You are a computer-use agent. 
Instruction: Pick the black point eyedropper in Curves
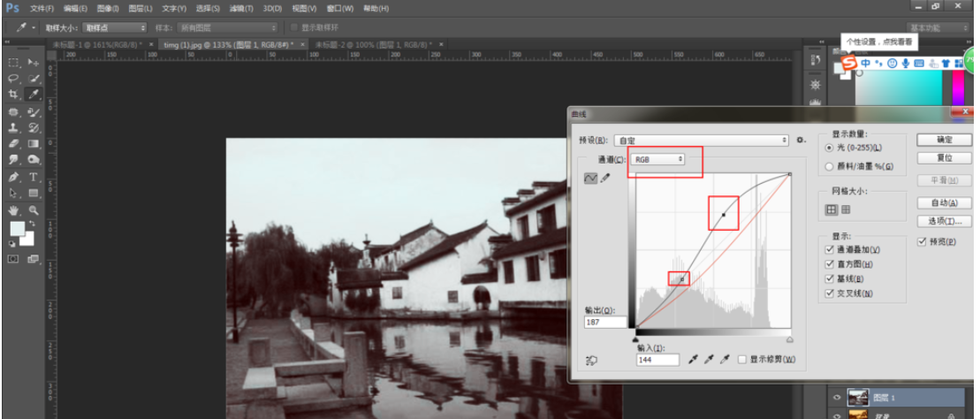pyautogui.click(x=693, y=360)
